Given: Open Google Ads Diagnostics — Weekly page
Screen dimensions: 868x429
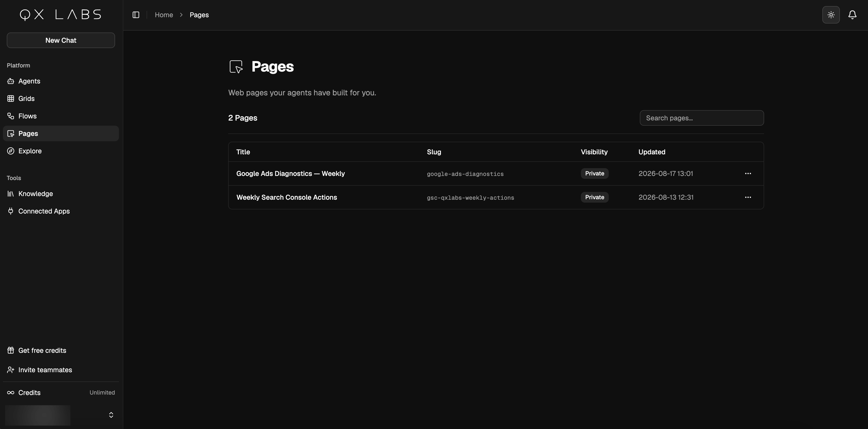Looking at the screenshot, I should coord(291,174).
